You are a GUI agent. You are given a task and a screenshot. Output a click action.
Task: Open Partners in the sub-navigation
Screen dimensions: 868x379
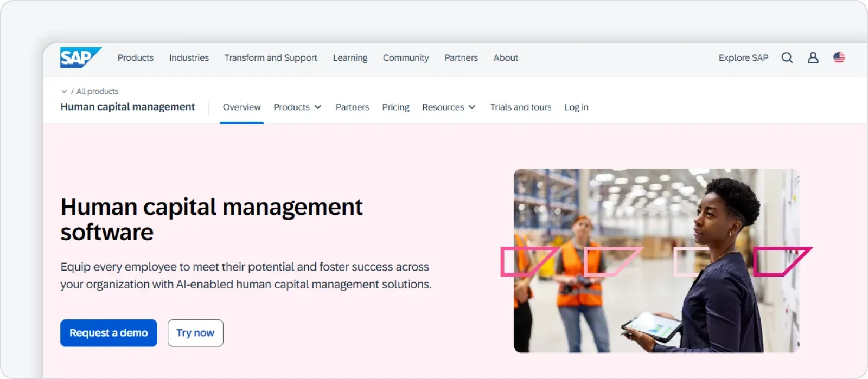pyautogui.click(x=352, y=107)
